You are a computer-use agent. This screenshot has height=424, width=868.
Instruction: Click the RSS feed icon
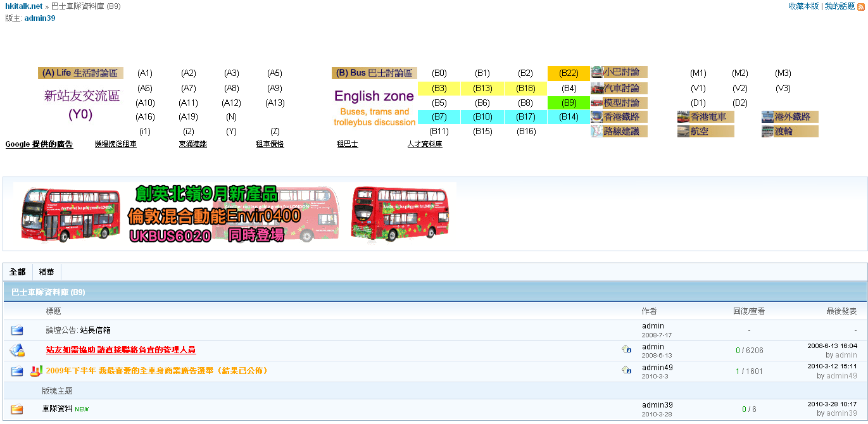click(x=861, y=6)
